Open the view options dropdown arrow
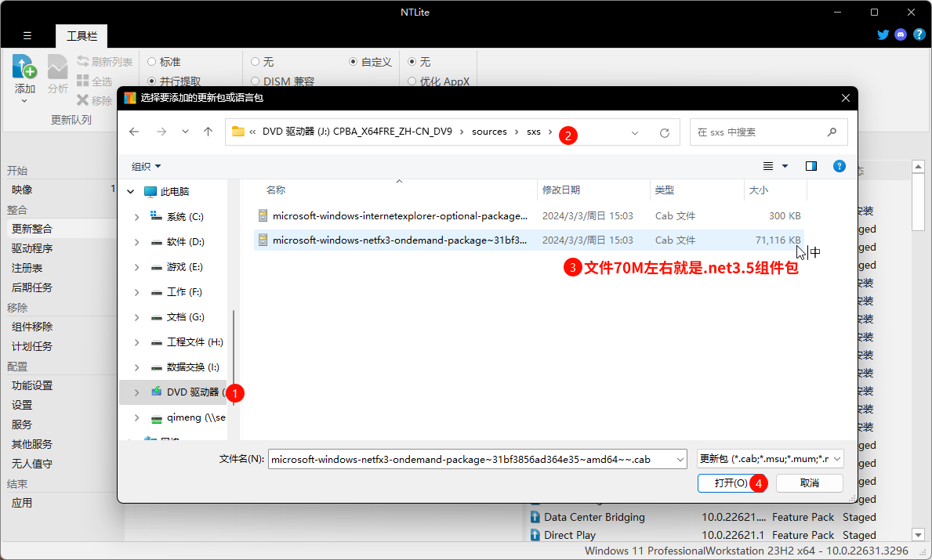932x560 pixels. click(x=785, y=166)
